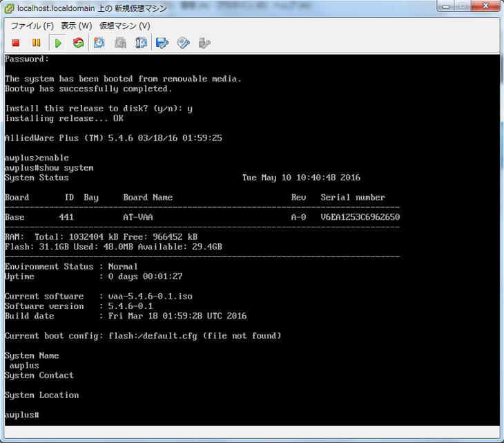Click the awplus# prompt on the console's last line
Viewport: 504px width, 443px height.
point(21,415)
